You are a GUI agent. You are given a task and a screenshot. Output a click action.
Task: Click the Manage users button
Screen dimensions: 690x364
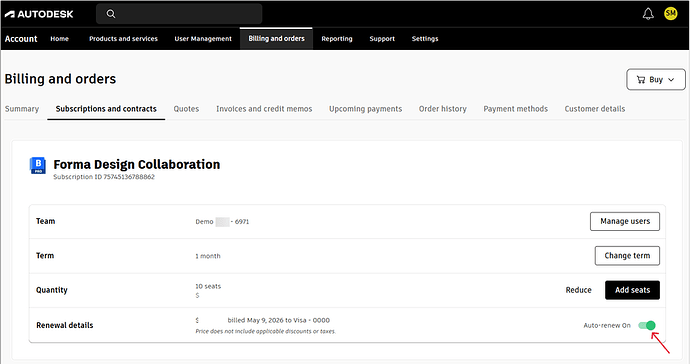point(625,221)
